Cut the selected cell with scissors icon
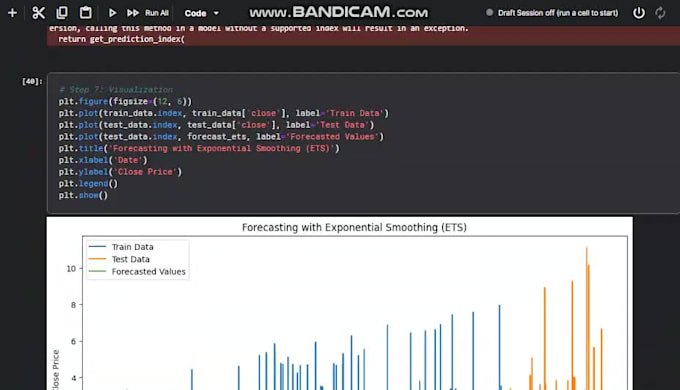 pos(38,13)
